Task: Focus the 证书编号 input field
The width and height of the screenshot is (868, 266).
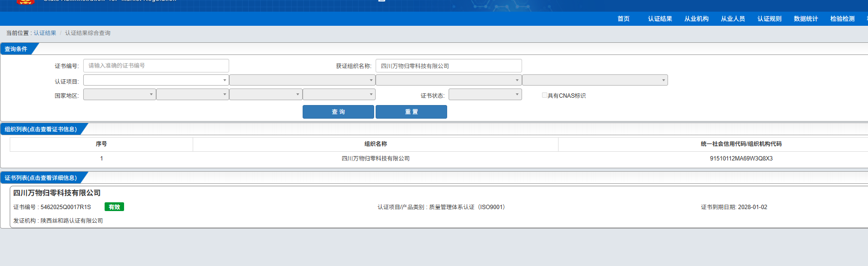Action: click(156, 66)
